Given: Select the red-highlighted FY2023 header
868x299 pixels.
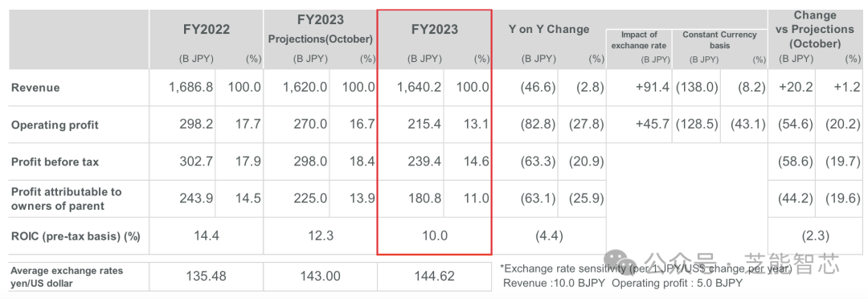Looking at the screenshot, I should (435, 30).
